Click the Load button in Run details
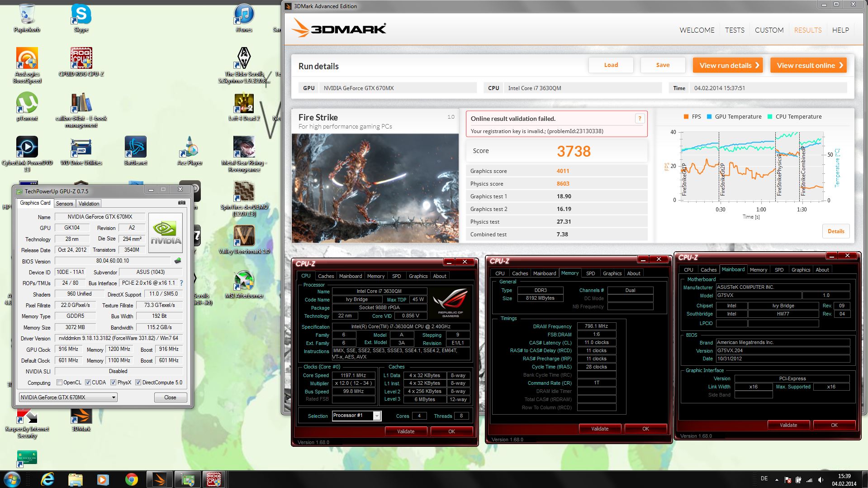This screenshot has height=488, width=868. 611,65
